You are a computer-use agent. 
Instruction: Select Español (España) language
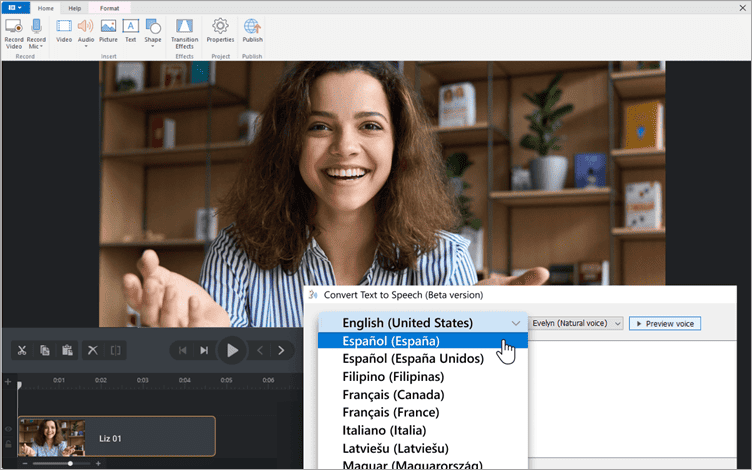(422, 341)
